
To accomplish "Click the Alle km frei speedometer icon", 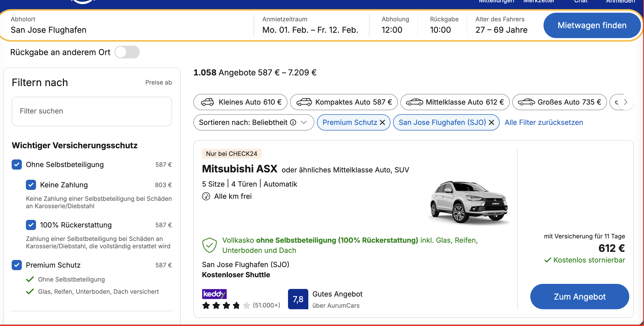I will pos(206,196).
